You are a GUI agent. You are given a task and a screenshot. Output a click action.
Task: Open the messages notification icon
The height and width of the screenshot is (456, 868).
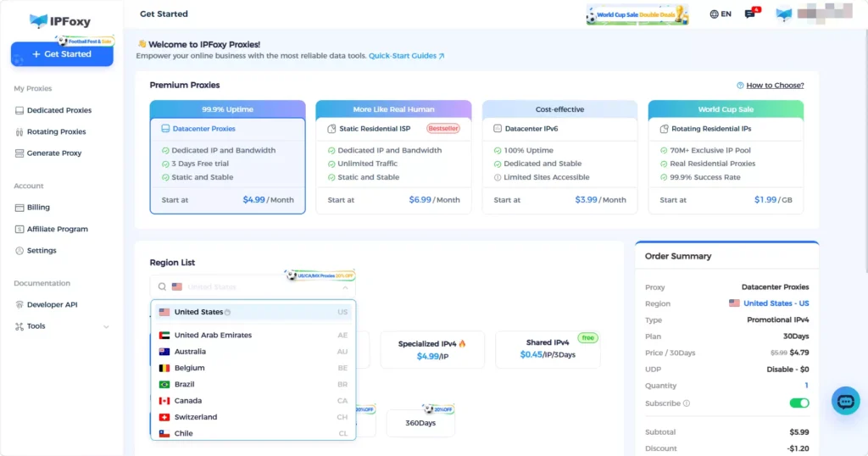(752, 14)
